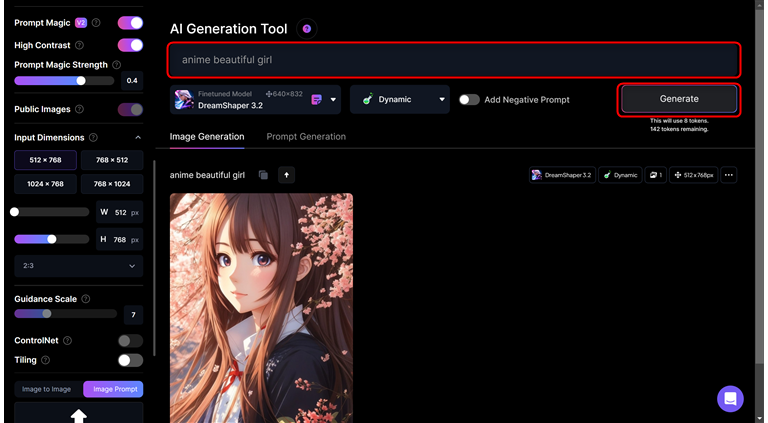Open the chat support bubble
The height and width of the screenshot is (423, 768).
730,398
